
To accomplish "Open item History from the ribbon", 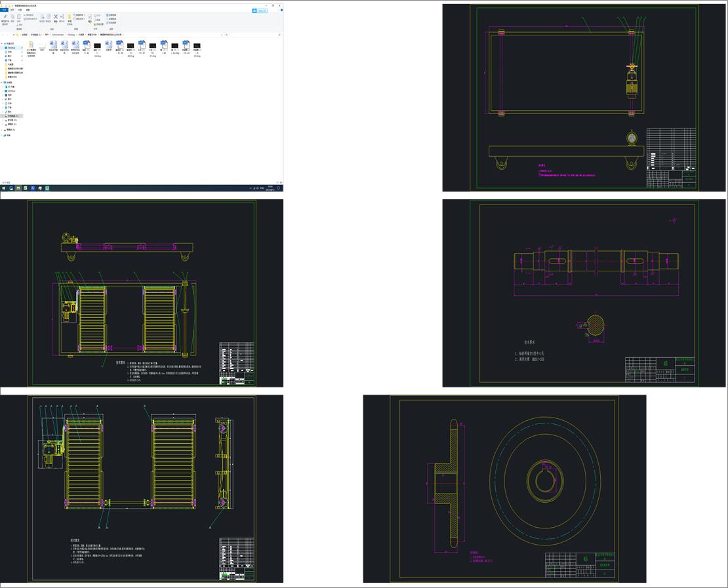I will tap(98, 21).
